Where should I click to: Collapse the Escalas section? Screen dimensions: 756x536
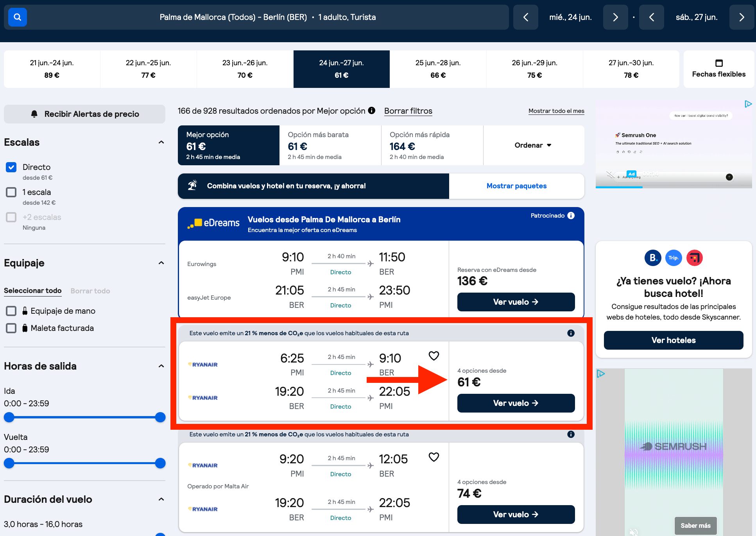pyautogui.click(x=161, y=142)
